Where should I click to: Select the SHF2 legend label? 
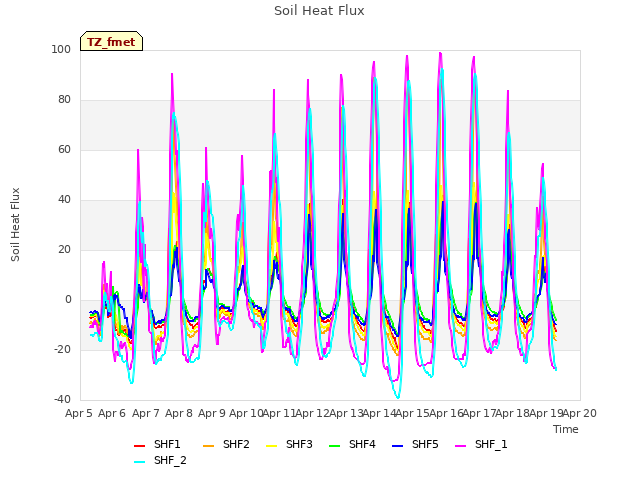236,444
